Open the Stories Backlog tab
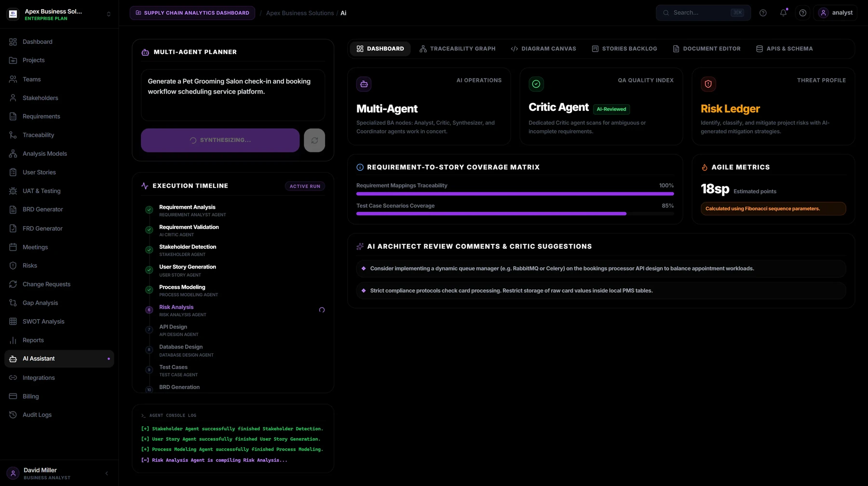The width and height of the screenshot is (868, 486). click(624, 49)
